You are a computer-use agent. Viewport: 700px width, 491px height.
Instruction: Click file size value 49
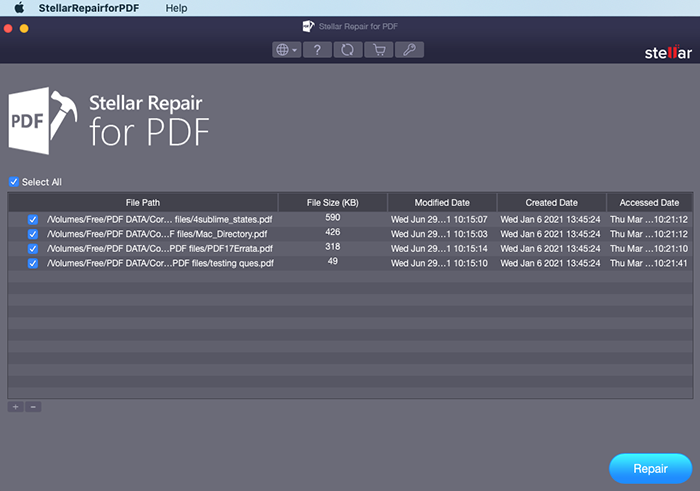(x=333, y=262)
